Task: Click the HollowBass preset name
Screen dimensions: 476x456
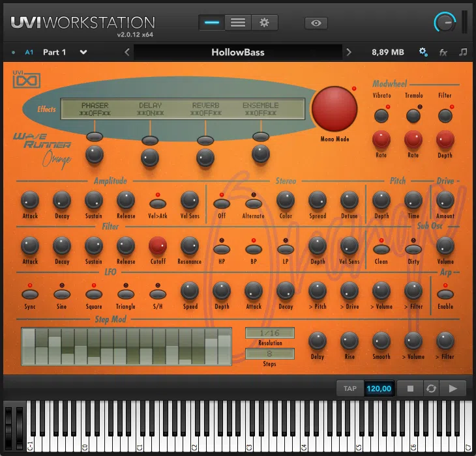Action: coord(238,52)
